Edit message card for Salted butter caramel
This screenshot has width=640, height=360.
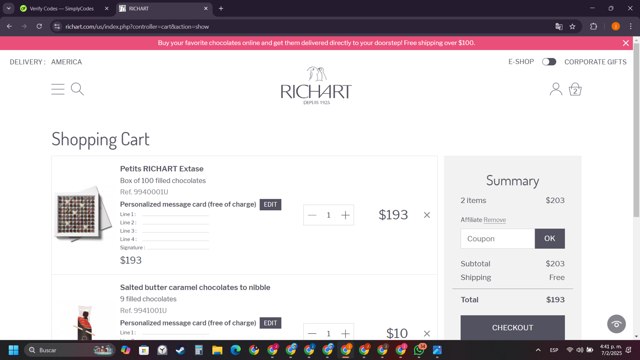[x=270, y=323]
